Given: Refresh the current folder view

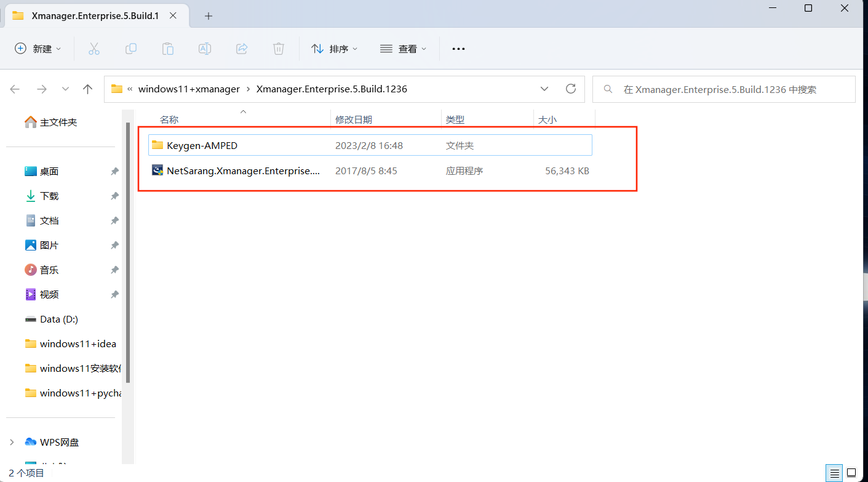Looking at the screenshot, I should click(570, 89).
